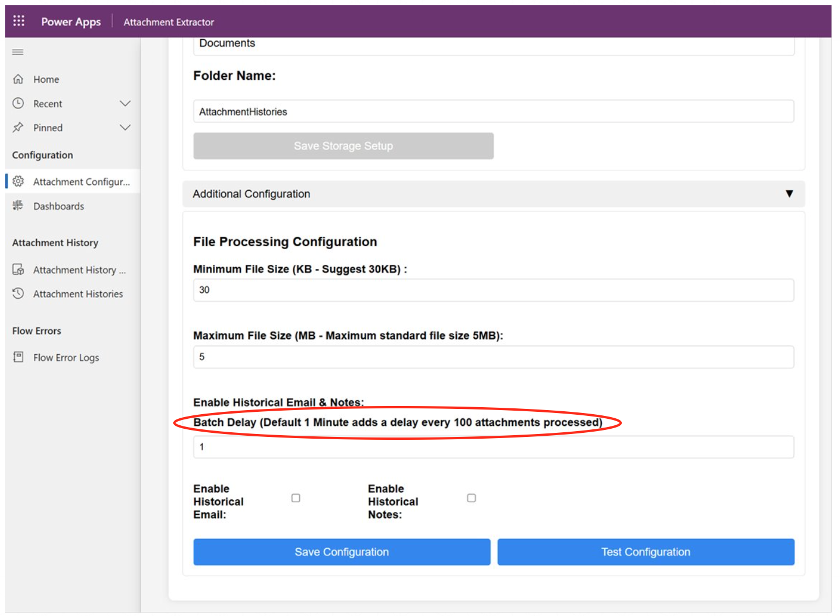Select Flow Error Logs in navigation
Screen dimensions: 840x616
[x=66, y=358]
